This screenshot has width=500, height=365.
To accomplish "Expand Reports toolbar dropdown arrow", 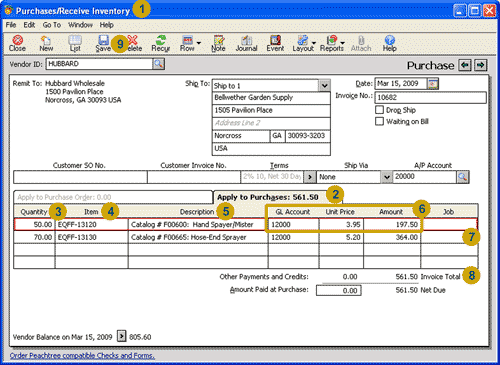I will (x=343, y=43).
